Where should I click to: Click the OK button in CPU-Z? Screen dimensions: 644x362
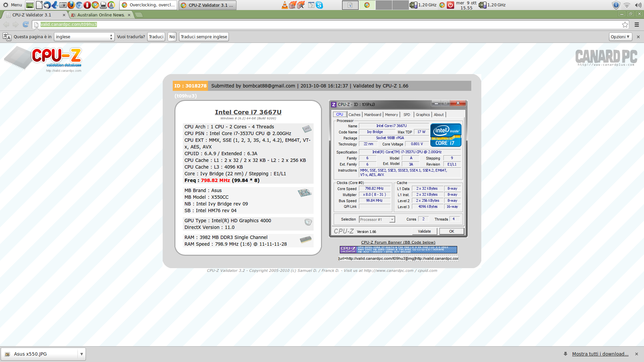pos(451,231)
